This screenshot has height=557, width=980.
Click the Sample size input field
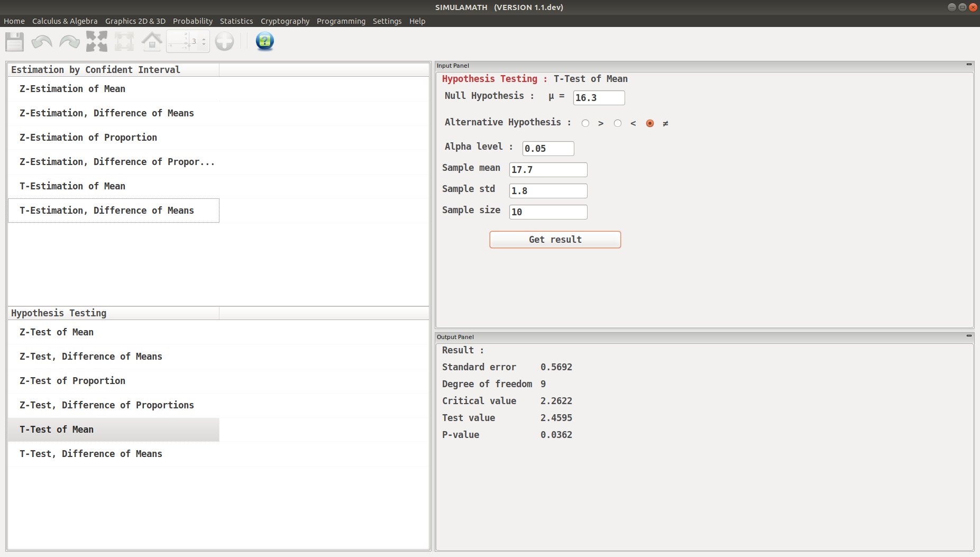pyautogui.click(x=548, y=212)
